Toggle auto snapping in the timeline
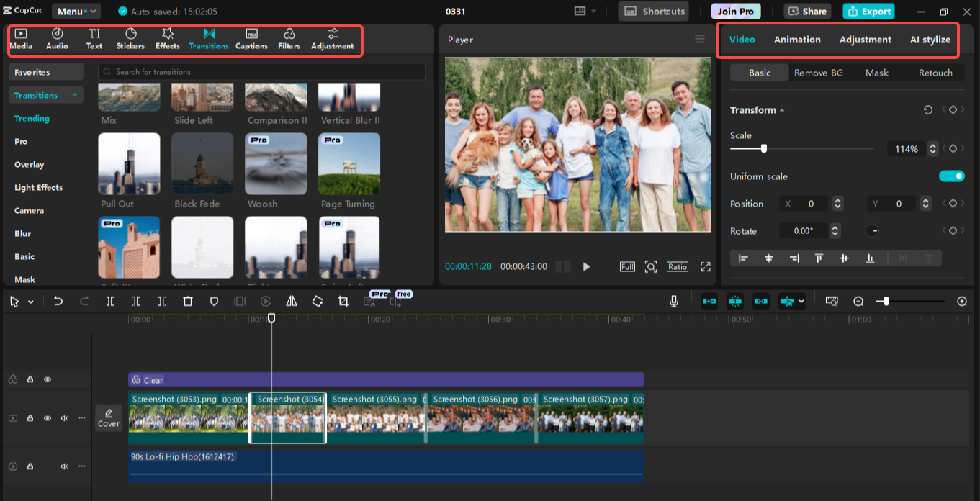Image resolution: width=980 pixels, height=501 pixels. 735,302
